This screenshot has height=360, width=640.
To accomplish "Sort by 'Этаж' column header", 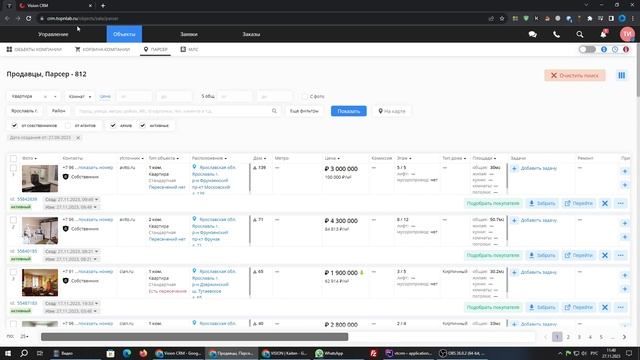I will point(404,158).
